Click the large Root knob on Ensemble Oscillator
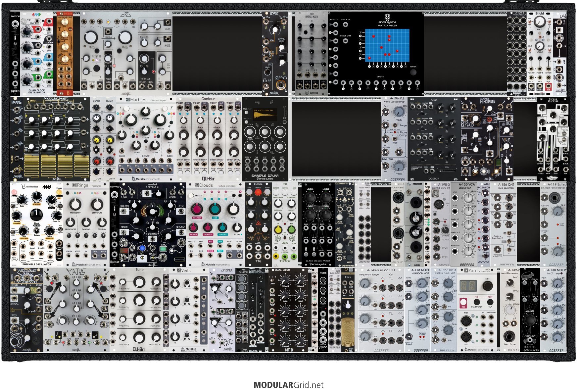This screenshot has width=578, height=392. tap(36, 215)
